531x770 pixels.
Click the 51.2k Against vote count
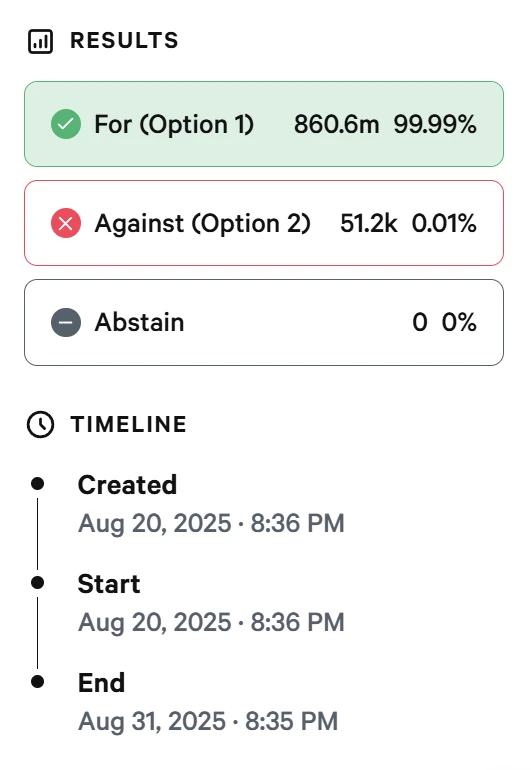tap(368, 223)
